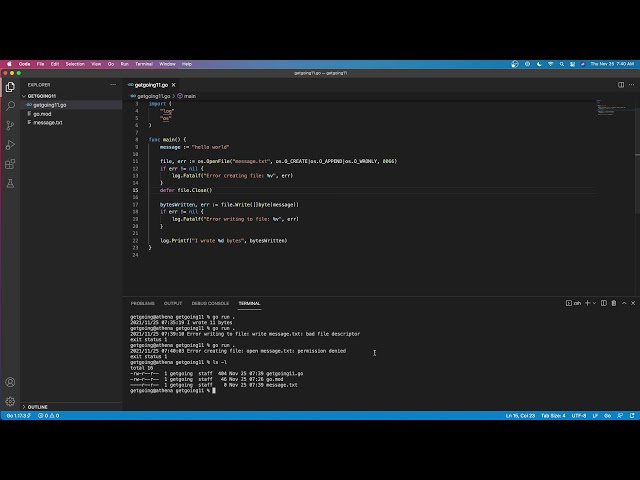Screen dimensions: 640x480
Task: Open the Search view in activity bar
Action: 10,106
